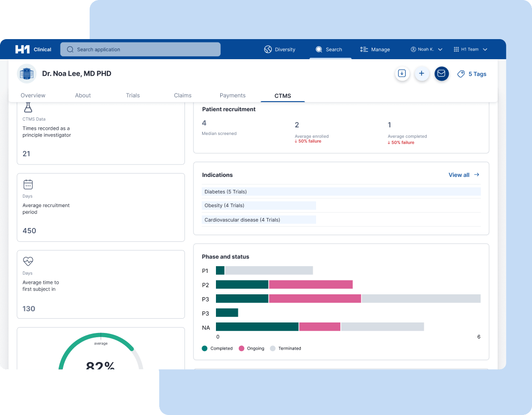Click the Patient recruitment heading
532x415 pixels.
pos(229,109)
